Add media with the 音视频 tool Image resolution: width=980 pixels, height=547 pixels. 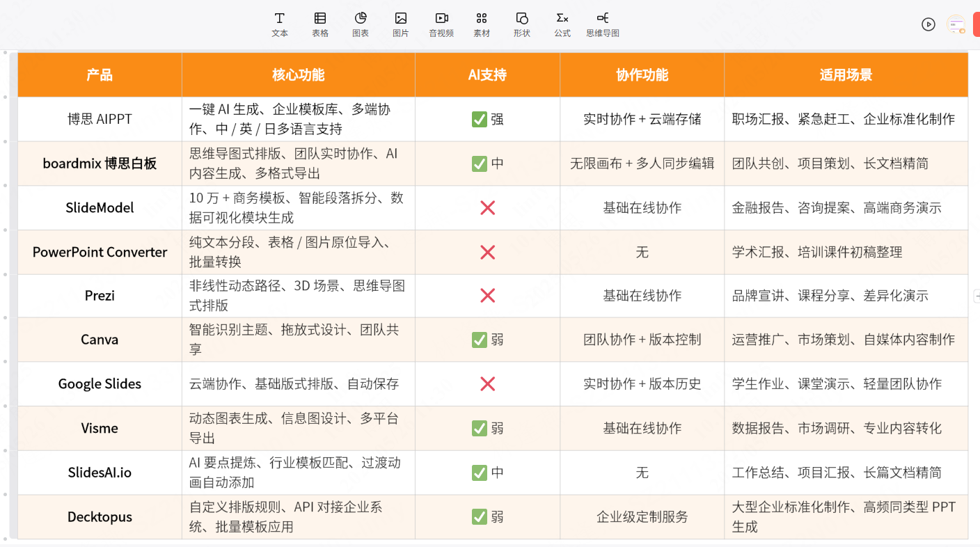[x=441, y=24]
